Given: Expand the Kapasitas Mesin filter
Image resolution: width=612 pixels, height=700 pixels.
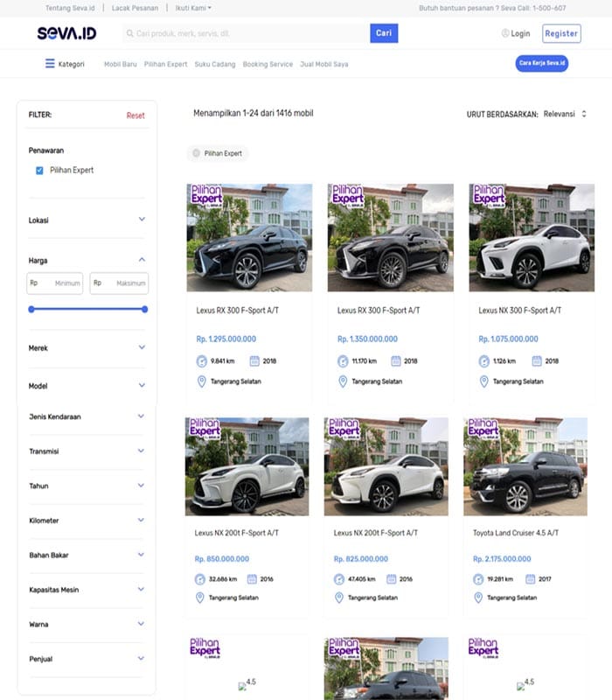Looking at the screenshot, I should click(141, 589).
